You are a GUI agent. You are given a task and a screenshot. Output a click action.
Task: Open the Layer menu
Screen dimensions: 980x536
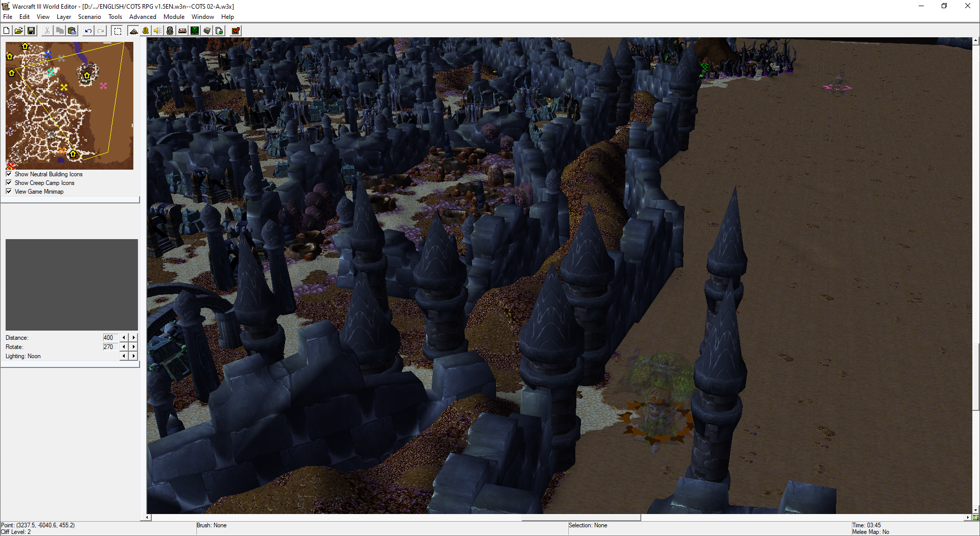click(x=64, y=17)
